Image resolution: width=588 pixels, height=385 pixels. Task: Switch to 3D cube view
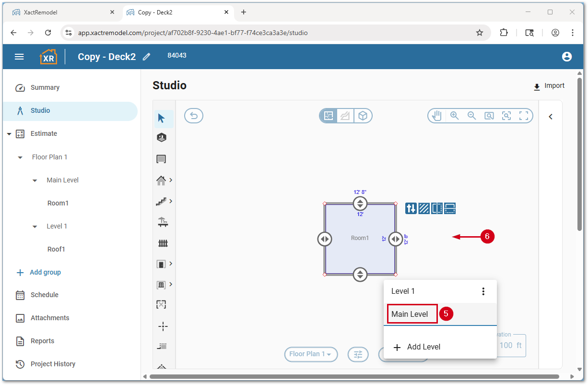coord(363,116)
